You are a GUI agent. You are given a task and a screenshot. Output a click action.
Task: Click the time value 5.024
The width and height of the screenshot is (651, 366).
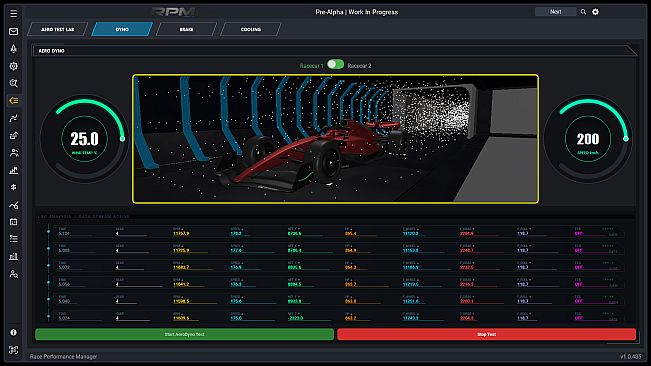click(x=64, y=318)
